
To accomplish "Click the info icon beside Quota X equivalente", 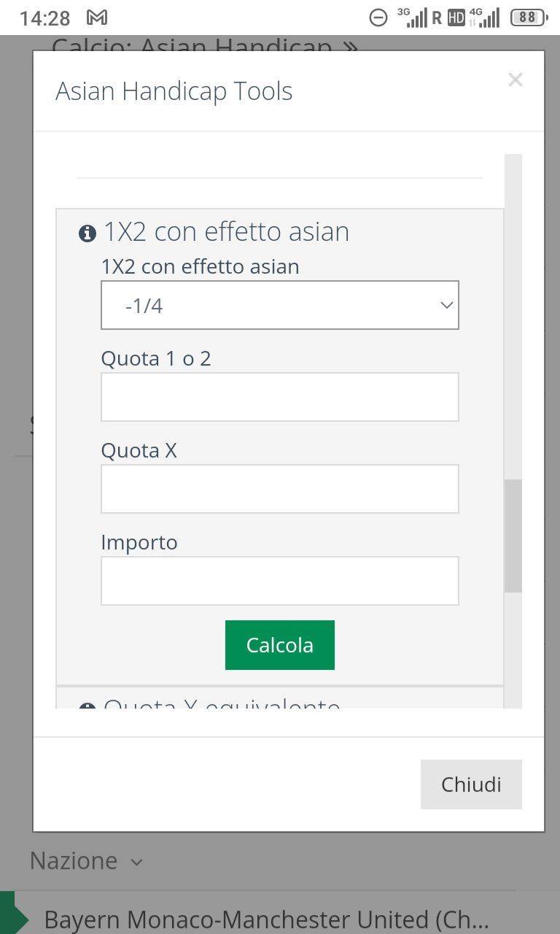I will (87, 706).
